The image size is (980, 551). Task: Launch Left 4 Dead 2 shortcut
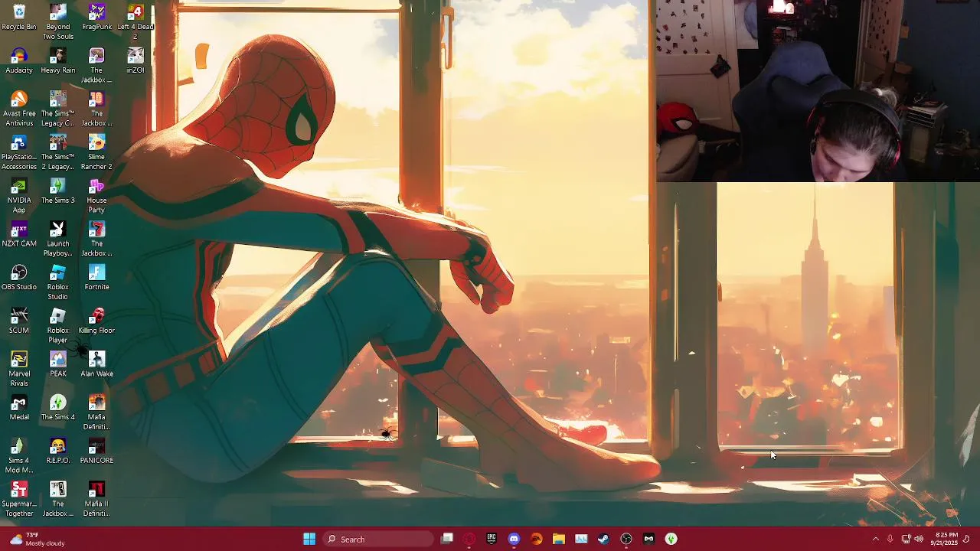click(x=136, y=21)
